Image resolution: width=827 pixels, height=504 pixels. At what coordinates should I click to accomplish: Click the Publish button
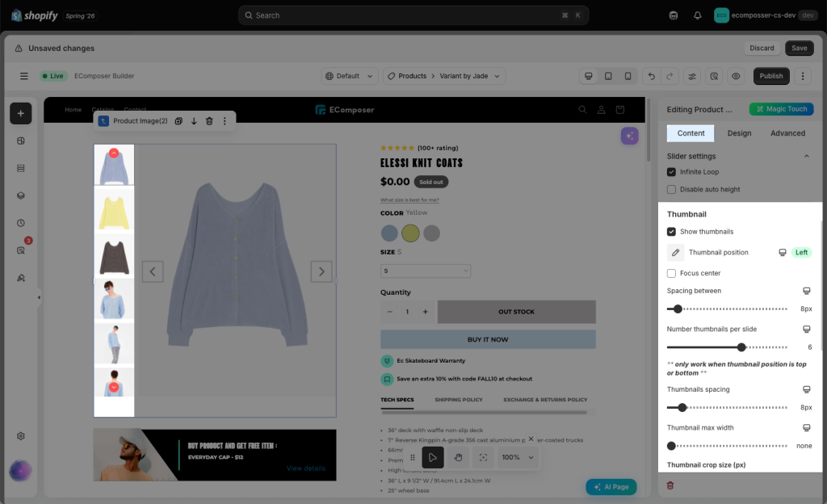(x=771, y=76)
